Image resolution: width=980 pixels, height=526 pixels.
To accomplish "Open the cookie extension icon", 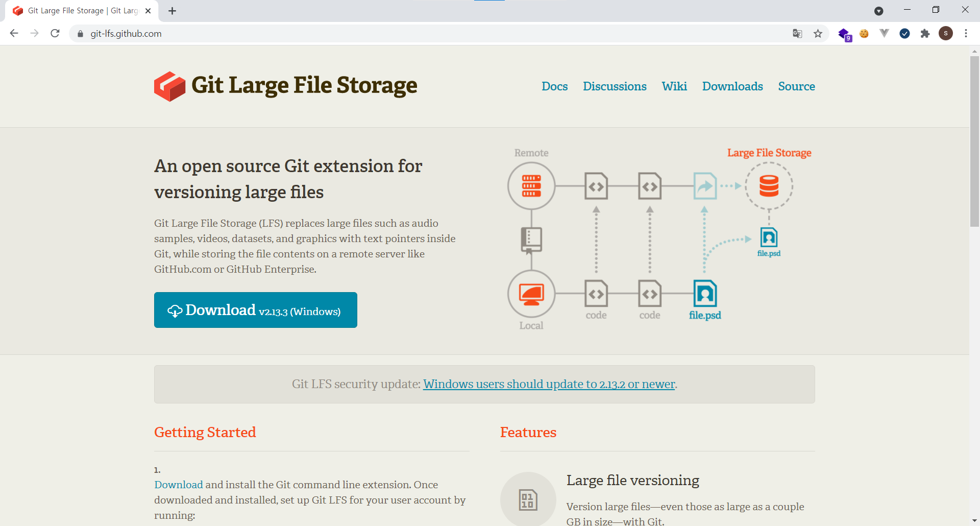I will [x=864, y=33].
